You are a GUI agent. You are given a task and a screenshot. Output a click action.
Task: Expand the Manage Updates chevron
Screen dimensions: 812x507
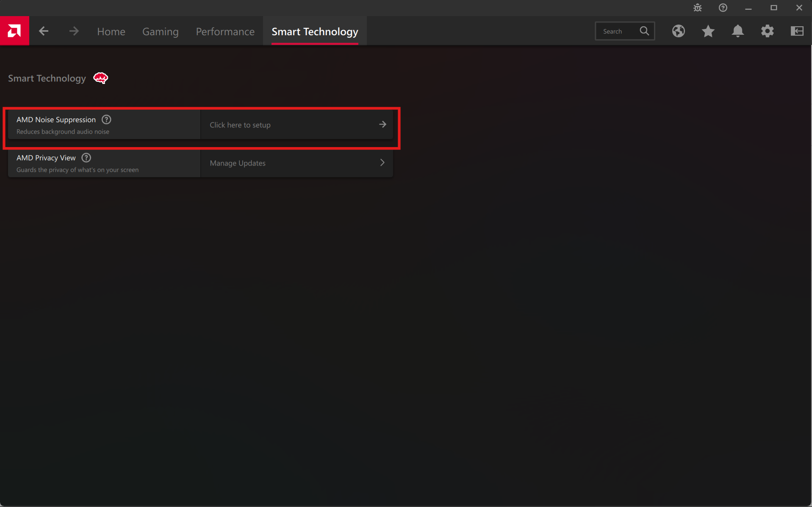382,163
